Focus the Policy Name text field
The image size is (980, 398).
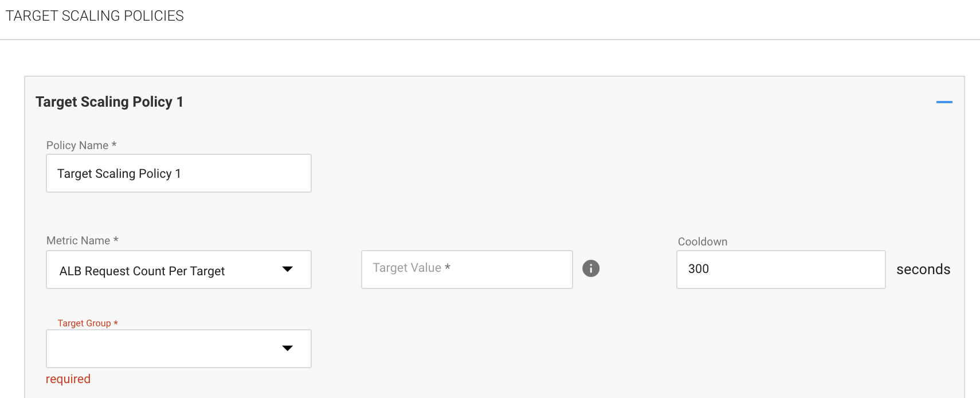pos(178,173)
